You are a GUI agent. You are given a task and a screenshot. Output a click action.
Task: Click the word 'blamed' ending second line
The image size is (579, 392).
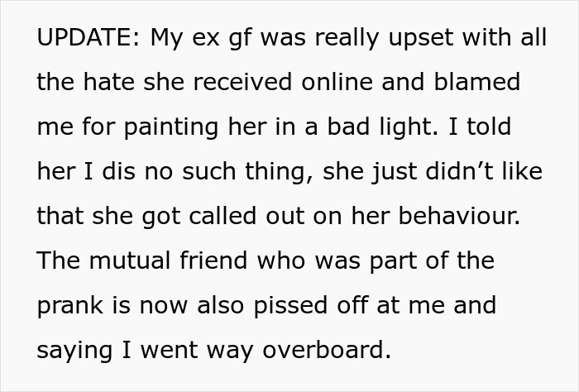pos(477,82)
